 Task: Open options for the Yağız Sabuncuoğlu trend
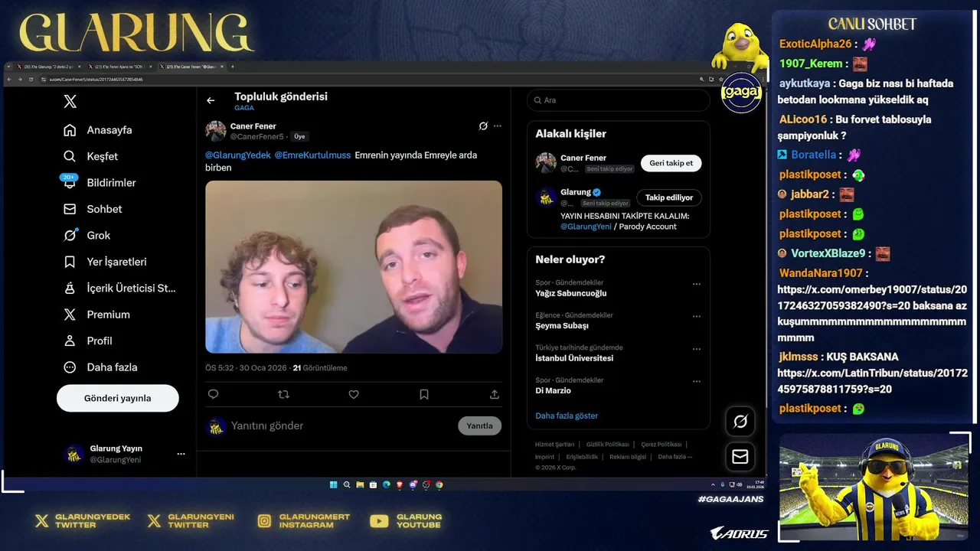(x=697, y=284)
